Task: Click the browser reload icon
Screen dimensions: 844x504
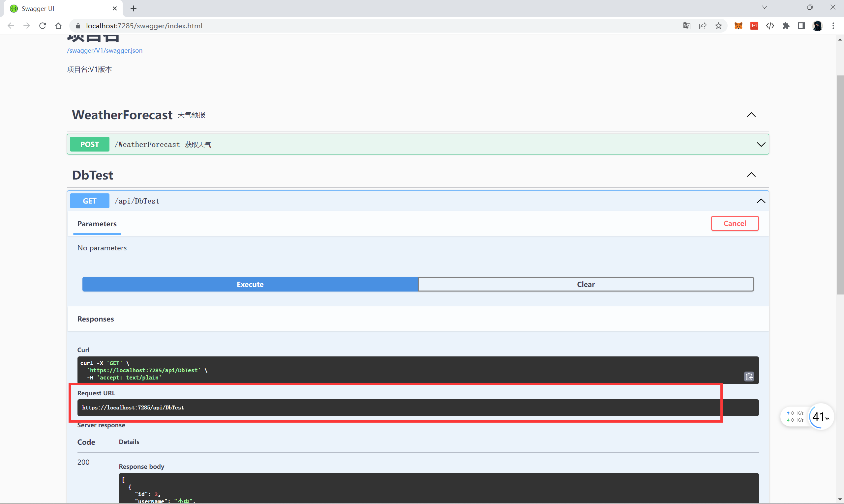Action: coord(43,26)
